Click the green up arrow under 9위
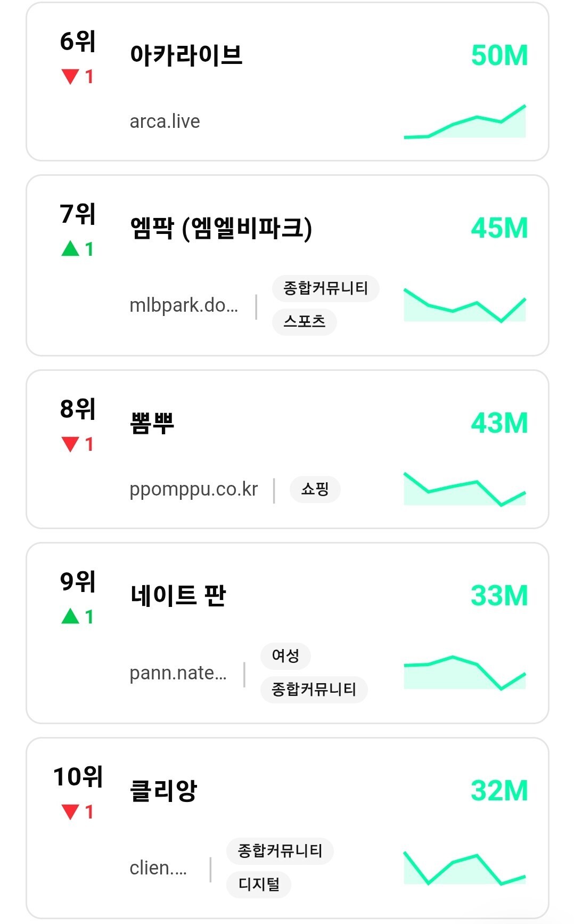The width and height of the screenshot is (574, 924). (x=70, y=616)
